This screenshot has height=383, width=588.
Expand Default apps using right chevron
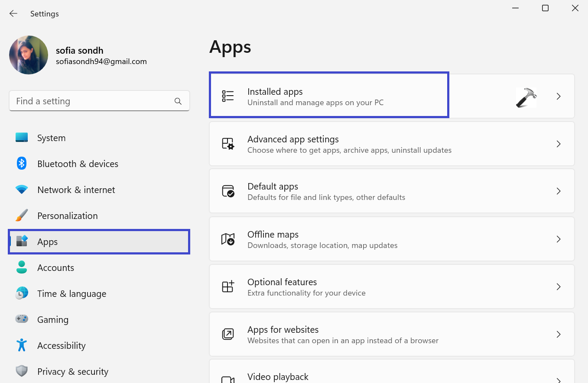559,191
